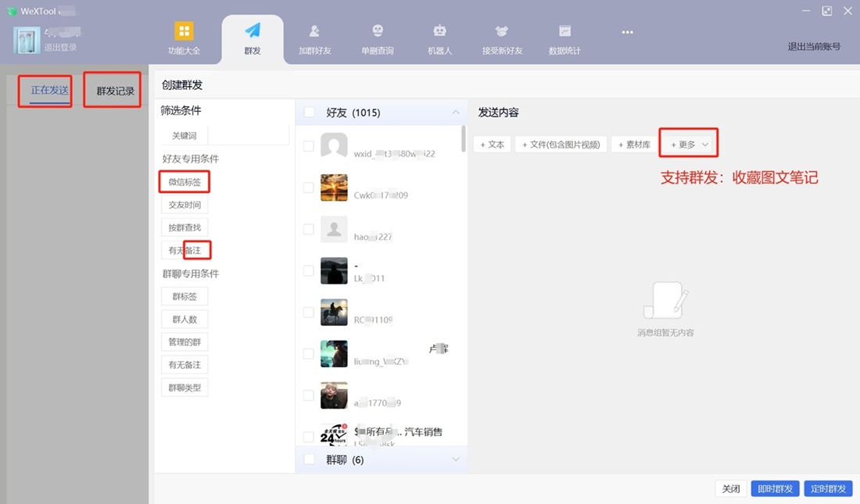Collapse the 好友 list chevron
The height and width of the screenshot is (504, 860).
[x=456, y=113]
